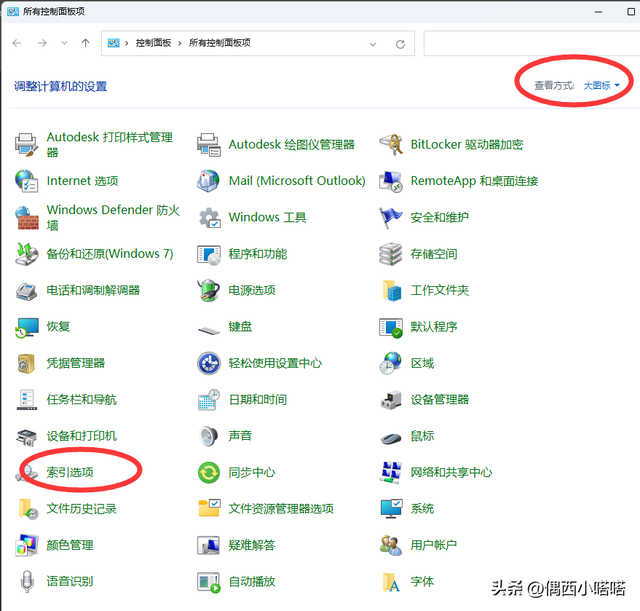Open the 同步中心 green sync icon
Viewport: 640px width, 611px height.
(209, 473)
